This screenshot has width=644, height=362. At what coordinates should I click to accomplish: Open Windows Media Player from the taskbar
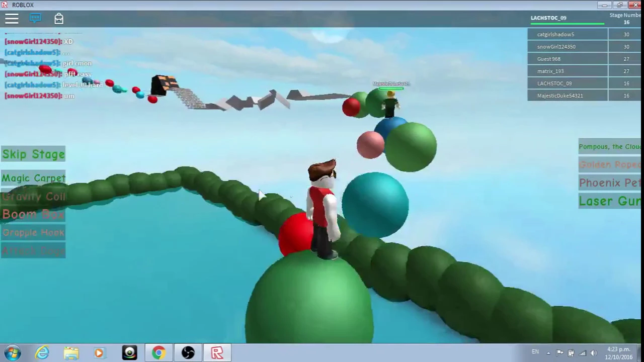tap(99, 353)
